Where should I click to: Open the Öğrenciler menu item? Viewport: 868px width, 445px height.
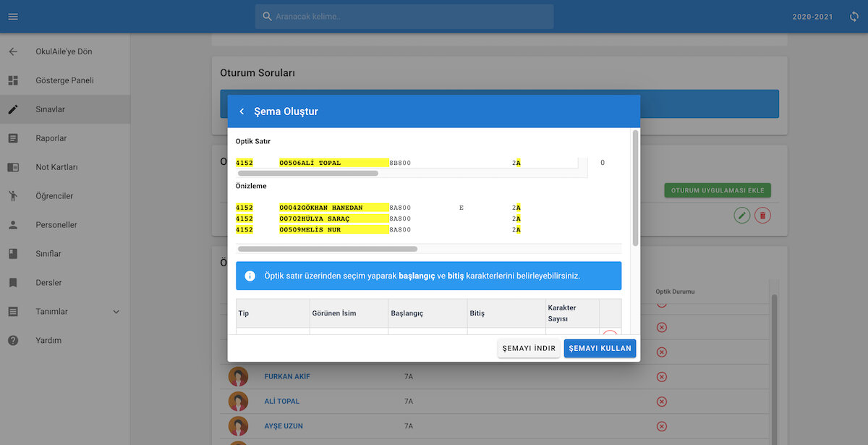pos(65,196)
